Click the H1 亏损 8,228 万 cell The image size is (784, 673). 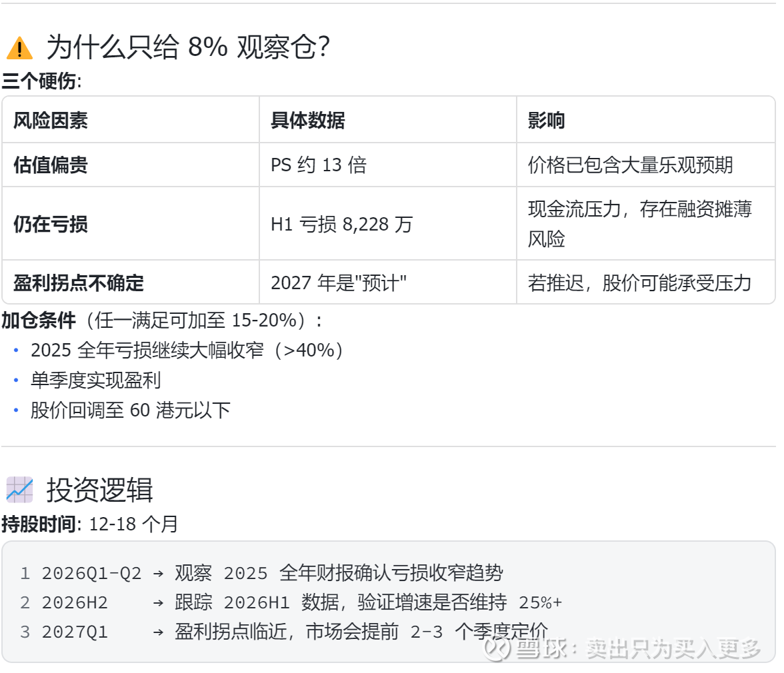click(x=341, y=224)
